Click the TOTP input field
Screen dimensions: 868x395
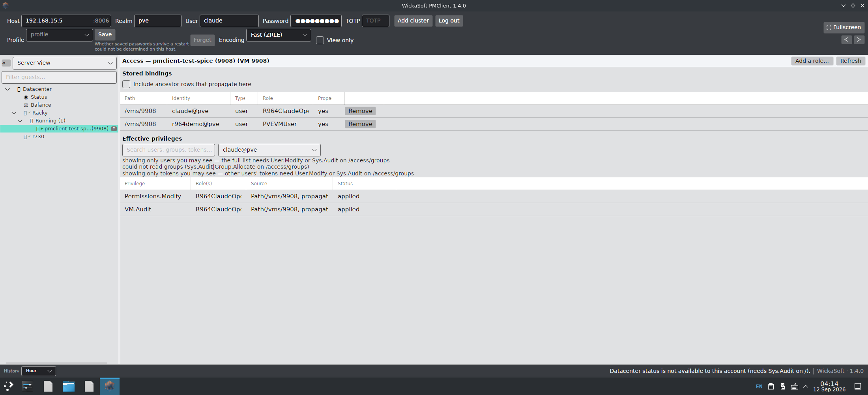pos(375,21)
